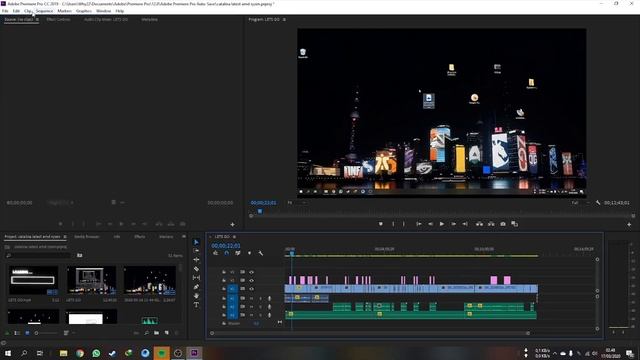Go to Out point in Program monitor

point(465,224)
